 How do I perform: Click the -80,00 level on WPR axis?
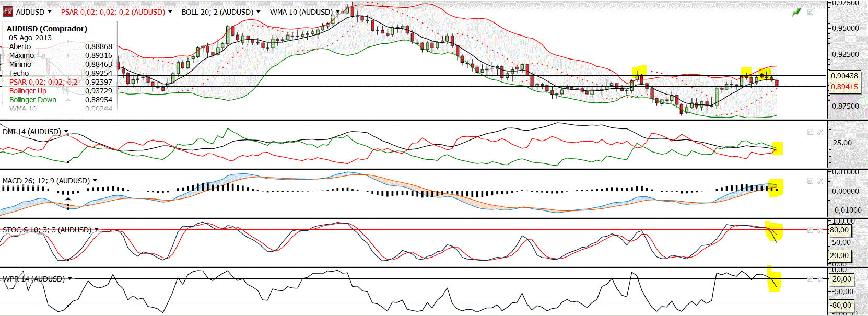pyautogui.click(x=841, y=305)
